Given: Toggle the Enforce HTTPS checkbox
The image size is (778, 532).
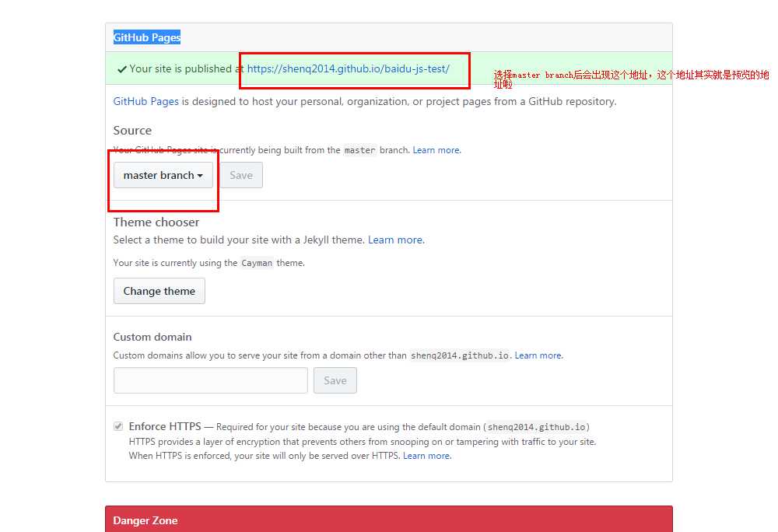Looking at the screenshot, I should pos(118,426).
